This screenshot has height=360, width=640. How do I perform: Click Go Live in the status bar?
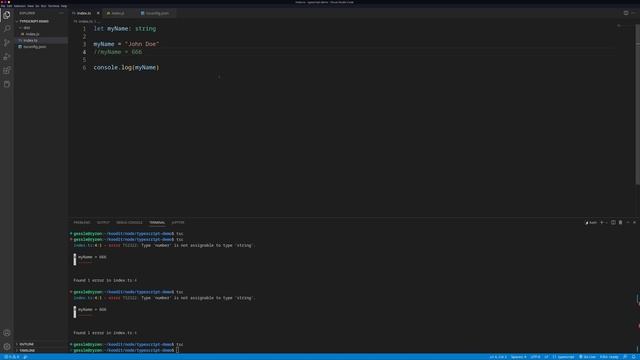coord(588,357)
